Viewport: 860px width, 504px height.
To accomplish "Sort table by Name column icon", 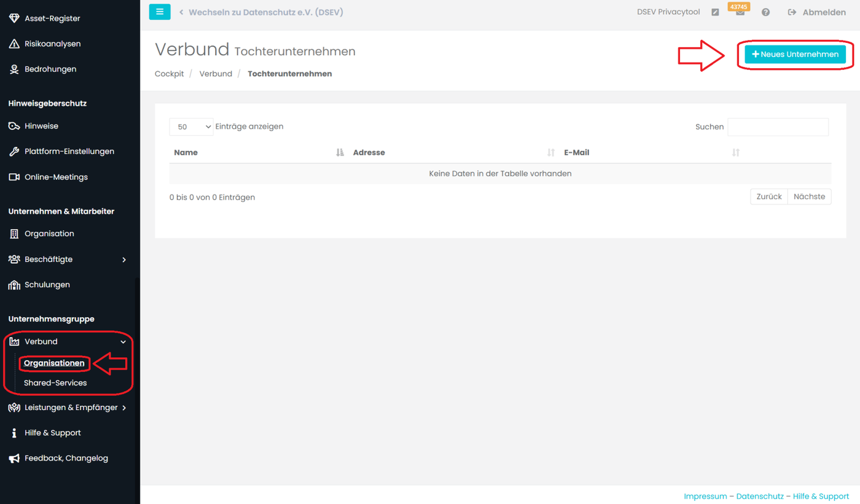I will pos(340,152).
